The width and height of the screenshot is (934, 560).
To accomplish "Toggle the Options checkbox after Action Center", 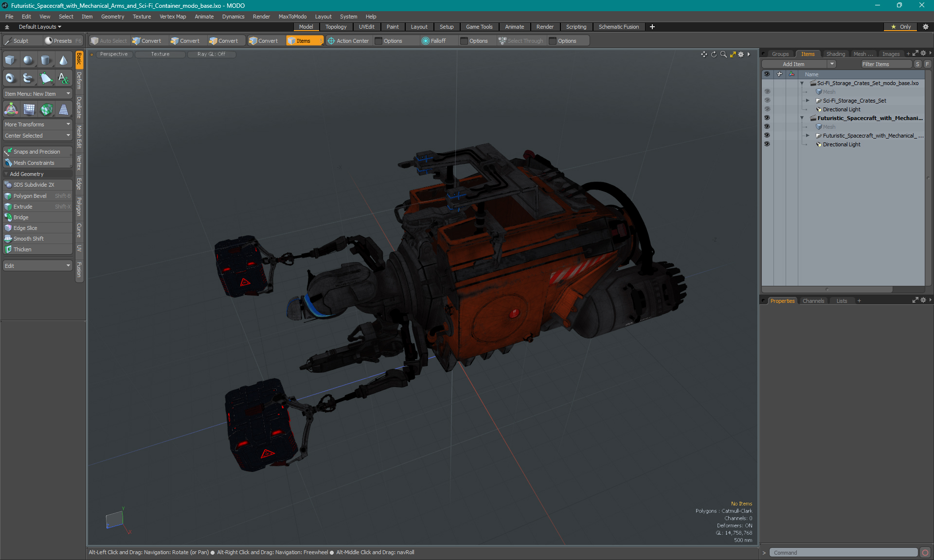I will (x=378, y=41).
